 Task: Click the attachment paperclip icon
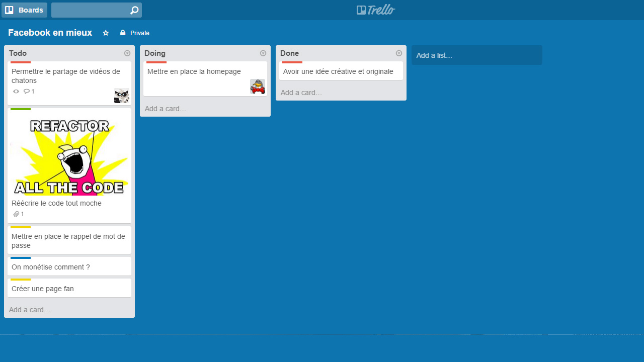[x=16, y=214]
